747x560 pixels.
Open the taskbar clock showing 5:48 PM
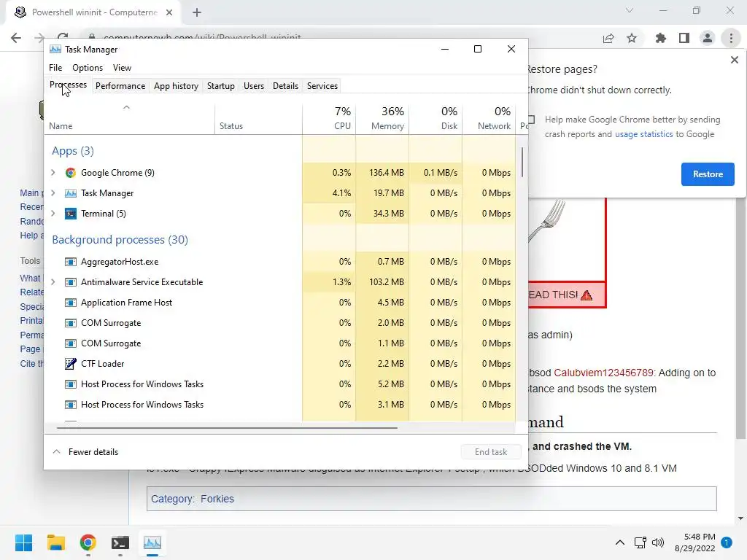[695, 542]
